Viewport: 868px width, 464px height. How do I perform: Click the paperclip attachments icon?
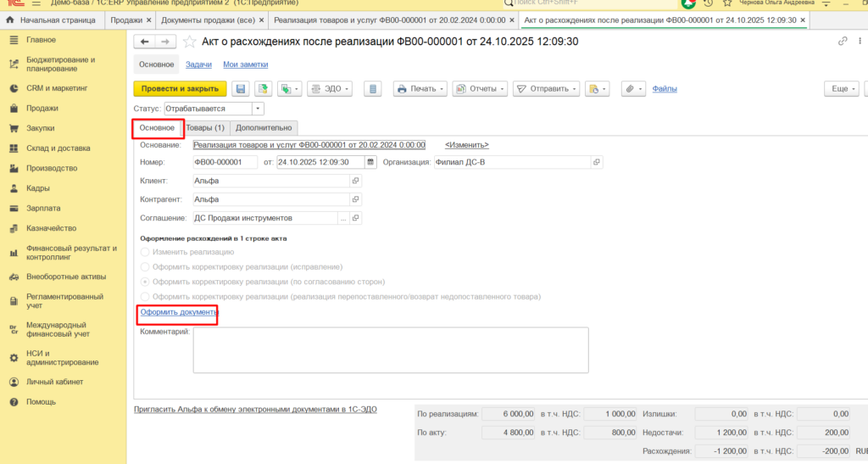(633, 88)
